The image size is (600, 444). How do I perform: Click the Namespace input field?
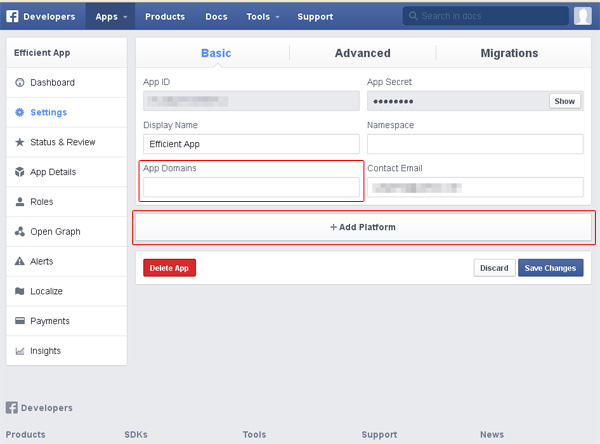[x=475, y=144]
